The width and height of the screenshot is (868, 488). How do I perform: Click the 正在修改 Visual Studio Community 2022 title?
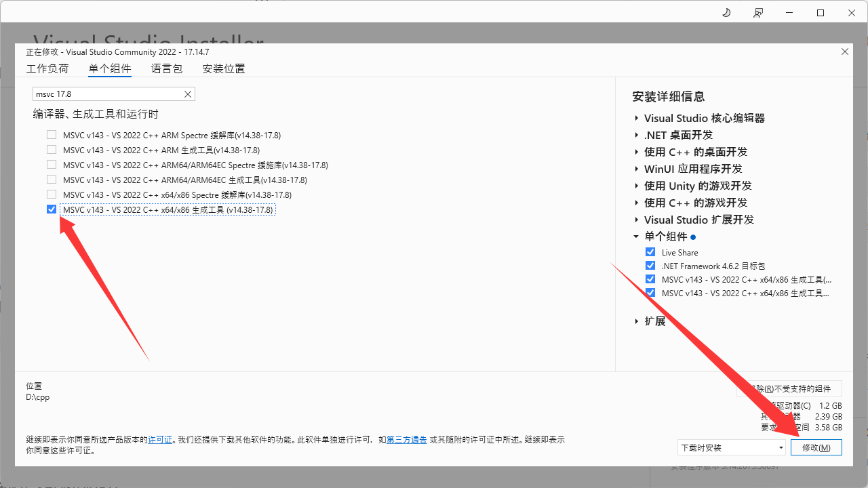pos(117,52)
